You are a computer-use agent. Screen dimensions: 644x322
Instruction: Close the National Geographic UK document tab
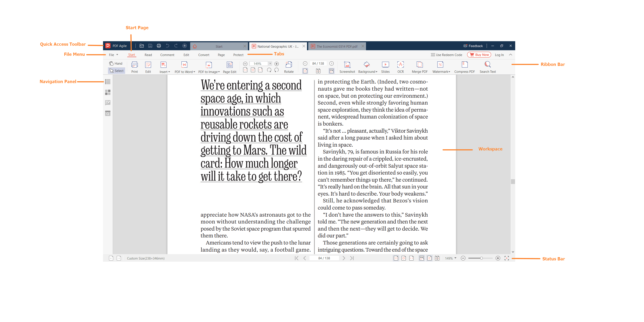tap(304, 46)
